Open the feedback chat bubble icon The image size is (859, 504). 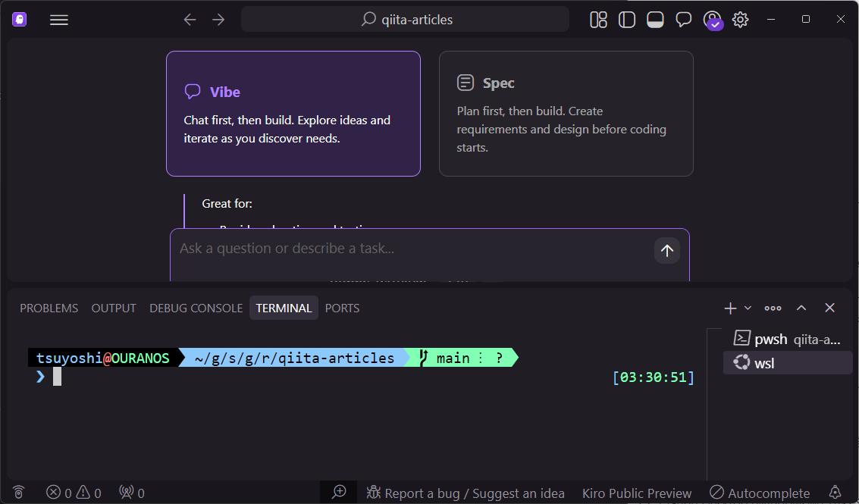683,19
